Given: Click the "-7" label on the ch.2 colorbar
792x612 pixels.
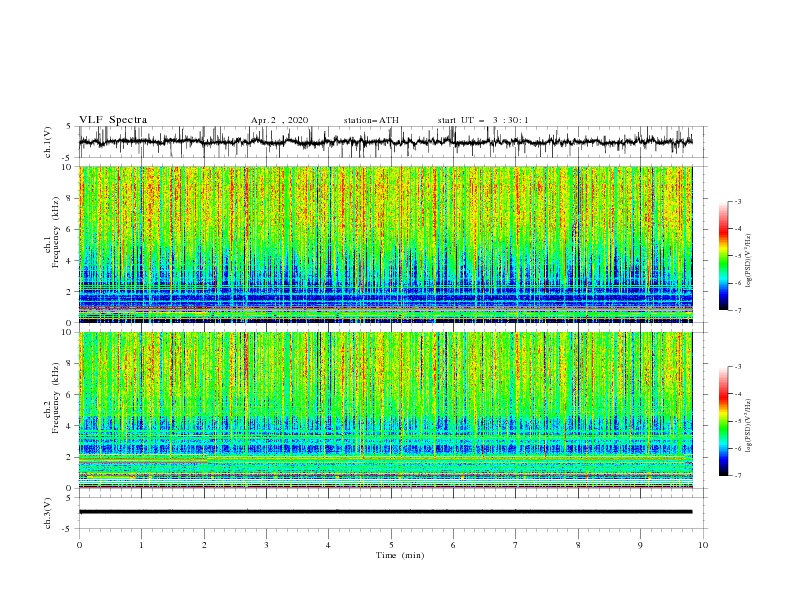Looking at the screenshot, I should [738, 476].
